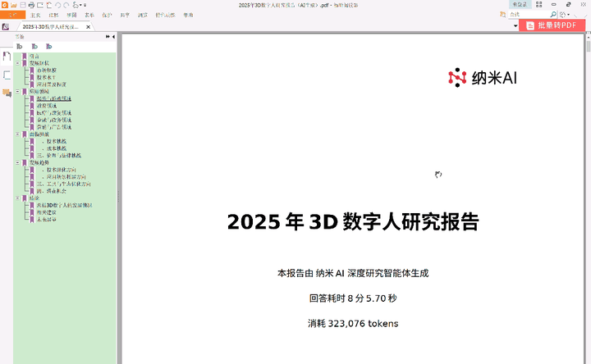The width and height of the screenshot is (591, 364).
Task: Click the red 批量转PDF button
Action: 552,25
